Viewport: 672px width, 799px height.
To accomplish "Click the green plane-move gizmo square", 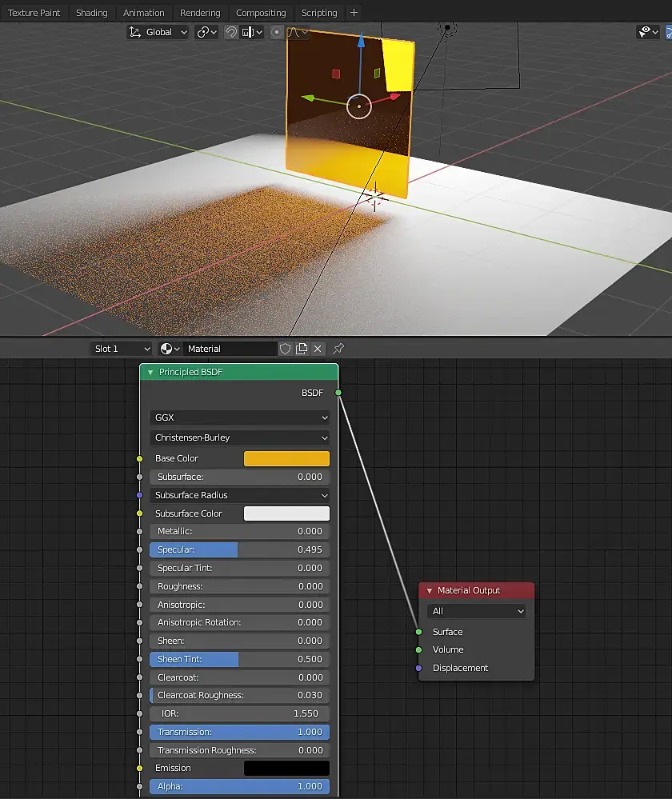I will (377, 73).
